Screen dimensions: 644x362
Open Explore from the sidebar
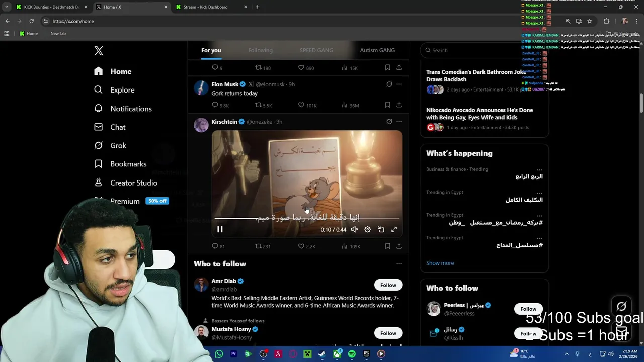(114, 90)
